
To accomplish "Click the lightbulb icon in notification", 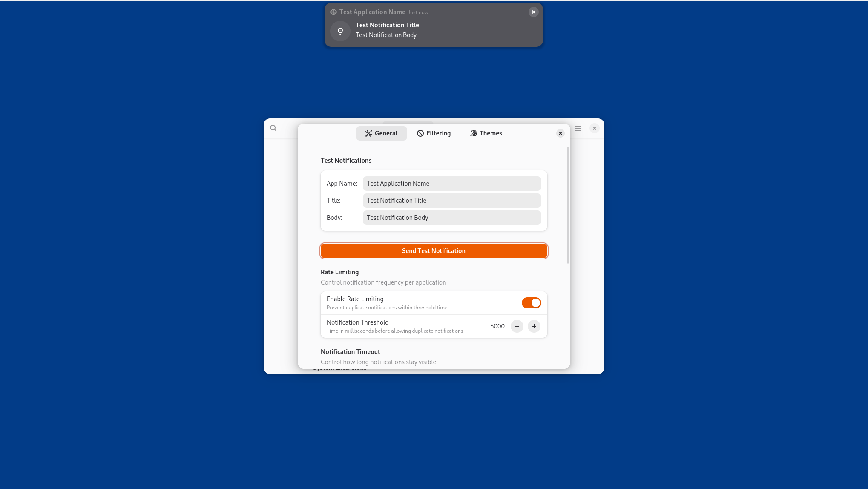I will [x=340, y=31].
